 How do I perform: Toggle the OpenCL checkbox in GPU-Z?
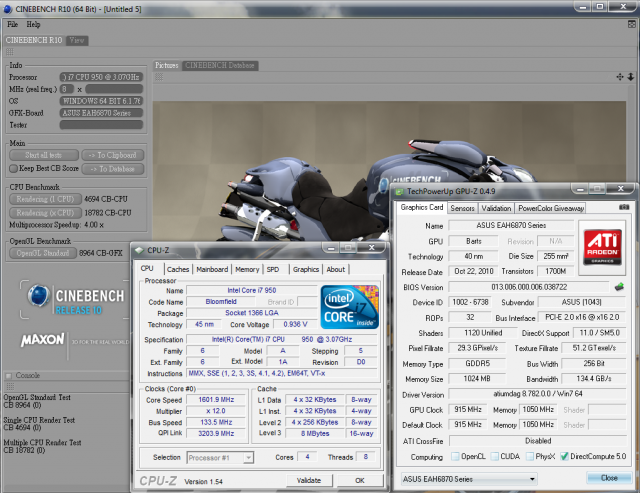coord(455,456)
